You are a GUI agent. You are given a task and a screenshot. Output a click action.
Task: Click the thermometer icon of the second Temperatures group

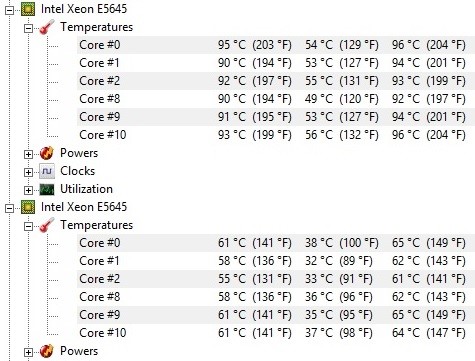pyautogui.click(x=47, y=225)
